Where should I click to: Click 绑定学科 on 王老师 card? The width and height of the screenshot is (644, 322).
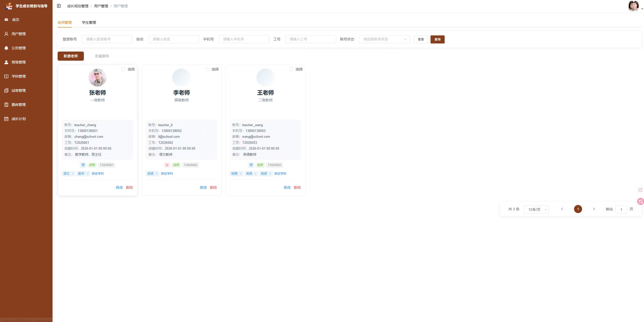280,174
